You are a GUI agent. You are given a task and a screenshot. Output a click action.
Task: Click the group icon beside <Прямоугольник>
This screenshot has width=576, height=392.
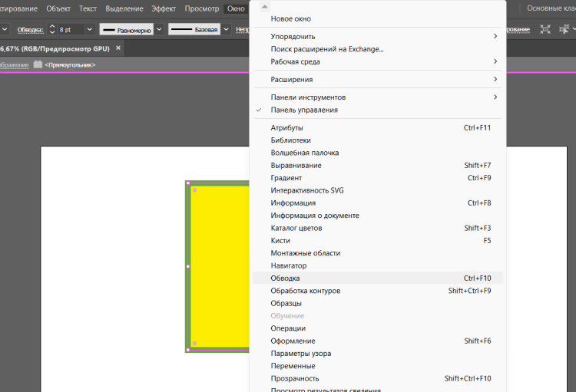tap(38, 64)
